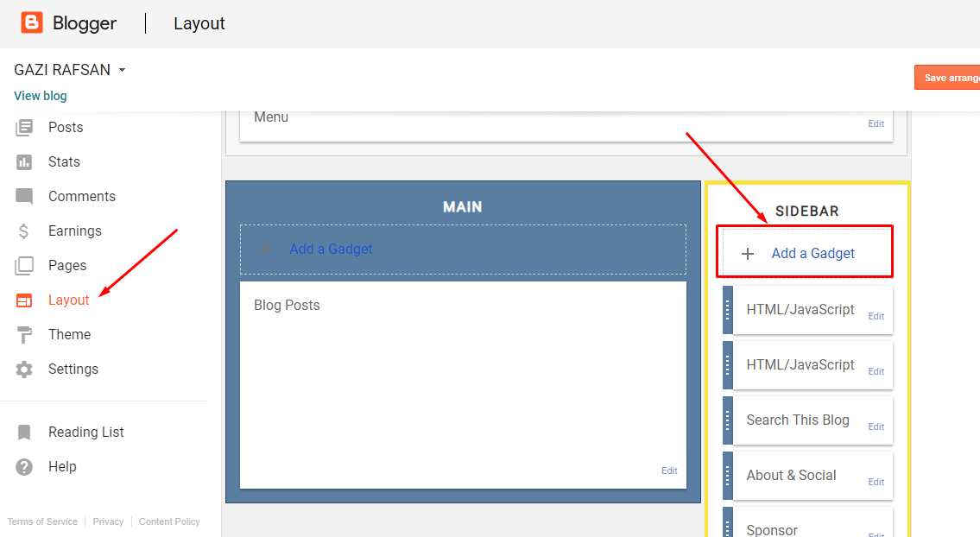Click the Pages icon
Screen dimensions: 980x537
pos(24,266)
